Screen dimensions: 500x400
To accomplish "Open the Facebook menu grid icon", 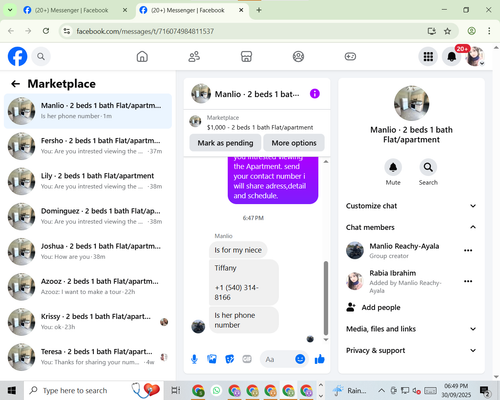I will [428, 56].
